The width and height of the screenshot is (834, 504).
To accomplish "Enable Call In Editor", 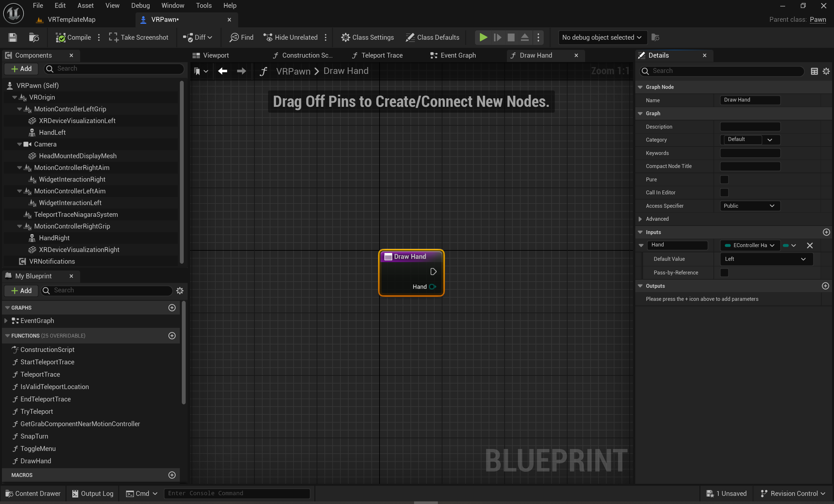I will point(725,192).
